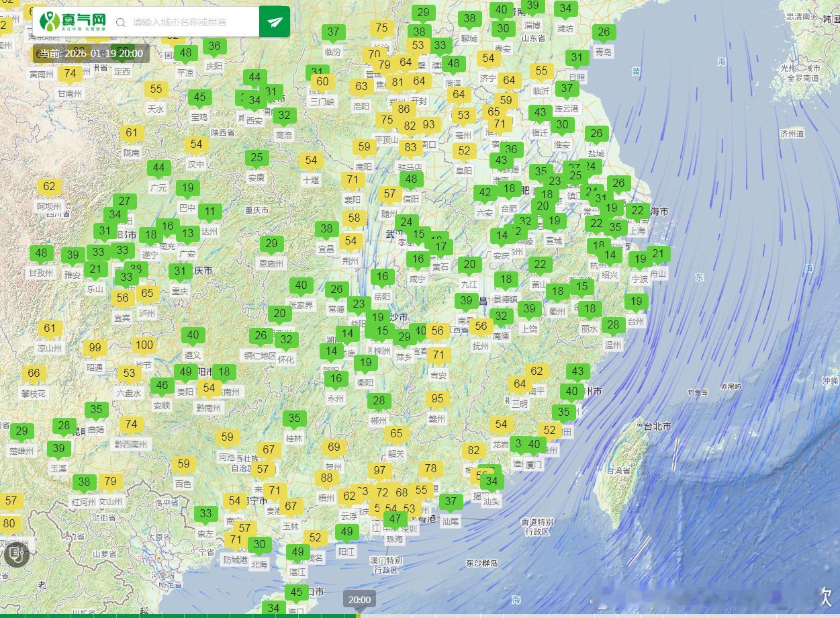Open the 连云港 marker showing 37

pos(567,90)
